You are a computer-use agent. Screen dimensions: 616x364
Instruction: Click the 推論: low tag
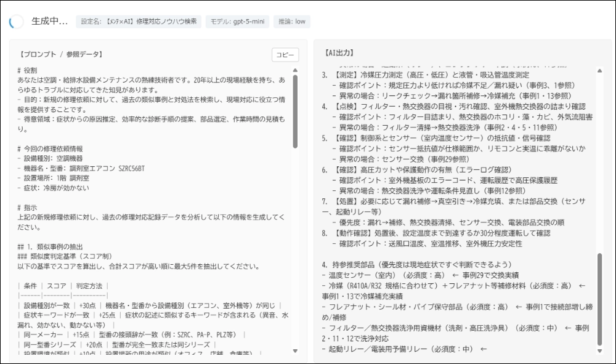[x=292, y=22]
